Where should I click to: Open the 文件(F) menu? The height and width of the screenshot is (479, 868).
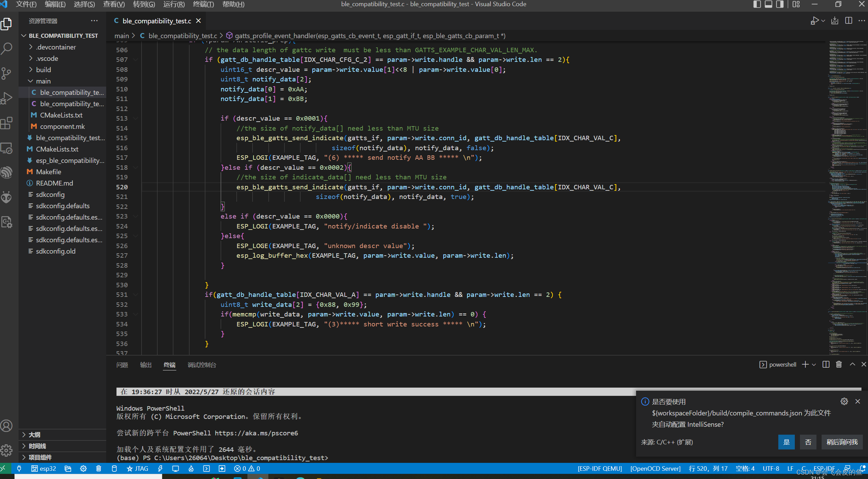26,4
